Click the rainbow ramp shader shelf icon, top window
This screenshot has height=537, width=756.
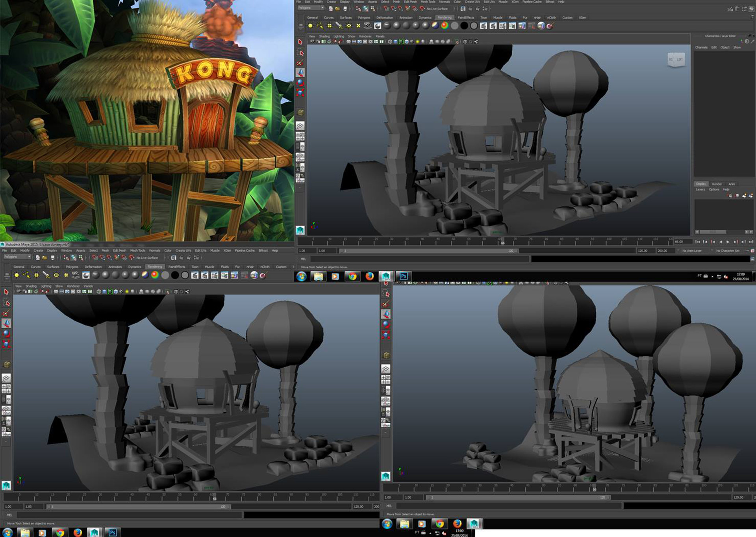(445, 26)
